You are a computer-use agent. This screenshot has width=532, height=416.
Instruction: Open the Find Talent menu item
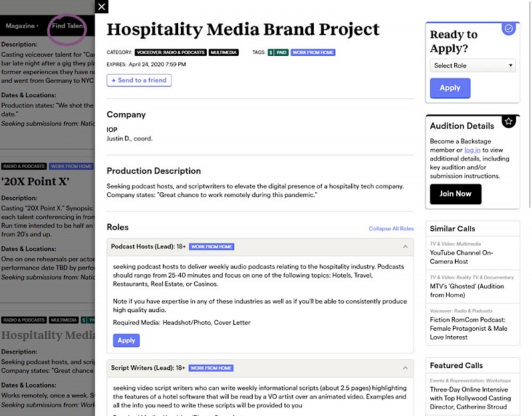click(67, 26)
